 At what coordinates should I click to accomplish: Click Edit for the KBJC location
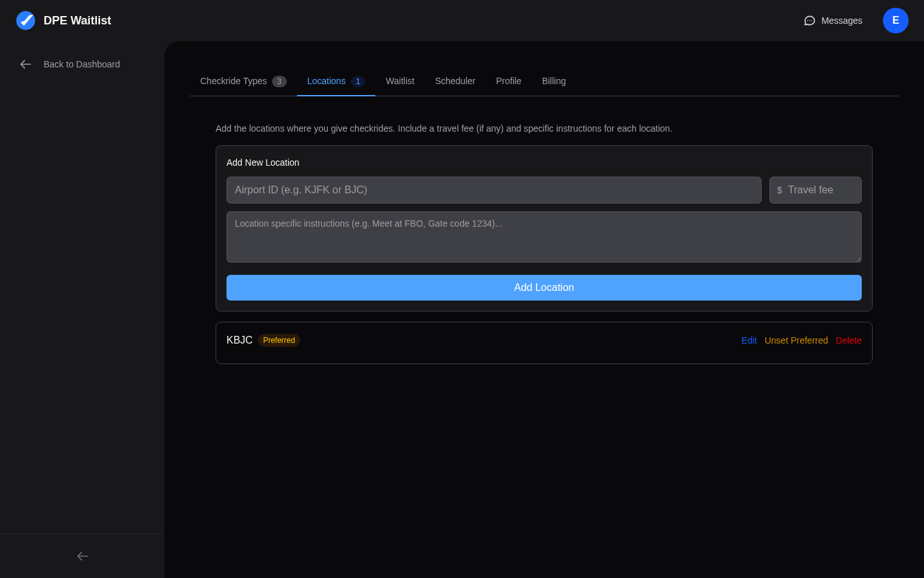click(749, 340)
